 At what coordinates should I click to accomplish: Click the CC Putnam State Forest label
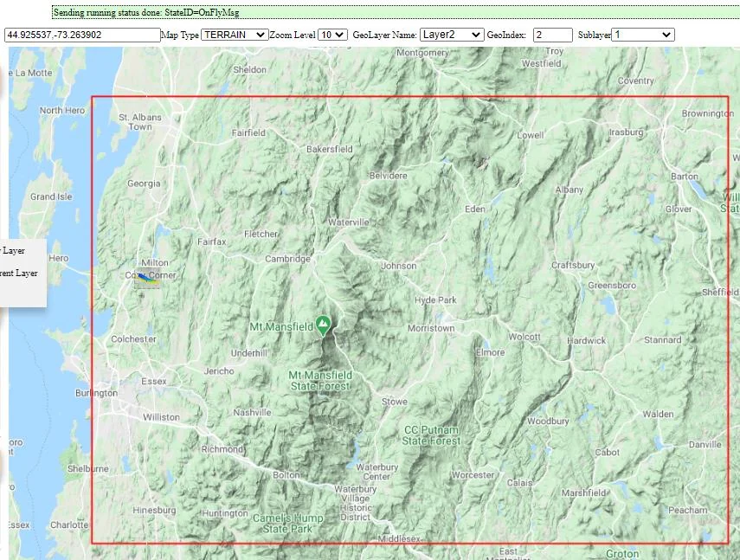coord(431,435)
